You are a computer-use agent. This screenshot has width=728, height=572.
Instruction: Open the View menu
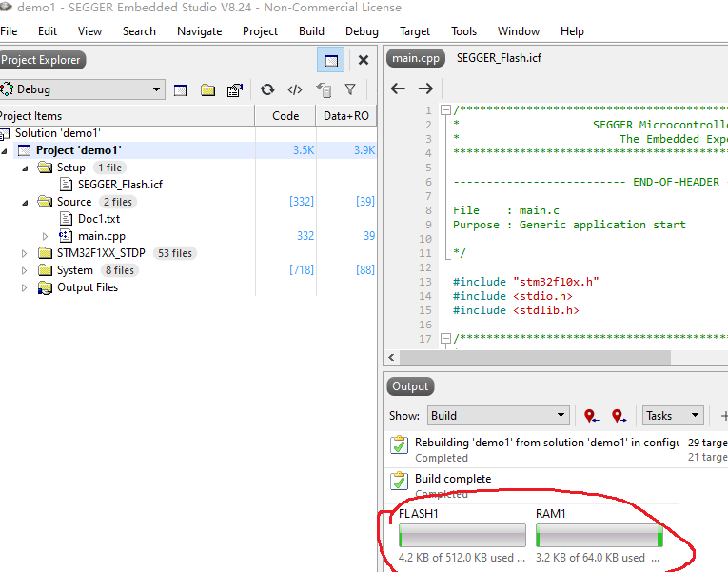click(89, 31)
